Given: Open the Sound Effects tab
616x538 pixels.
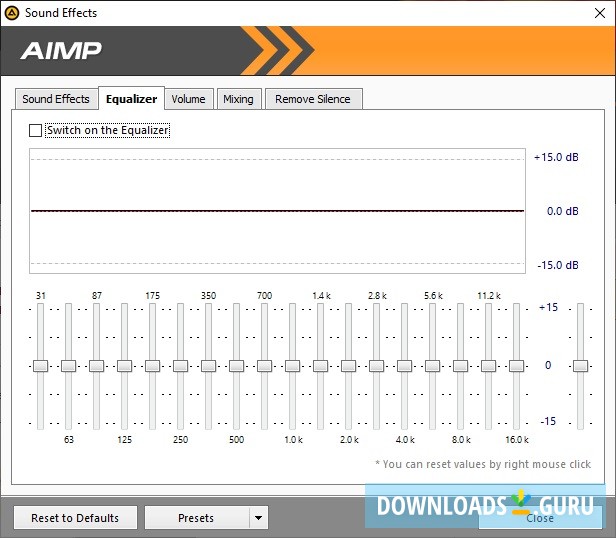Looking at the screenshot, I should [x=56, y=99].
